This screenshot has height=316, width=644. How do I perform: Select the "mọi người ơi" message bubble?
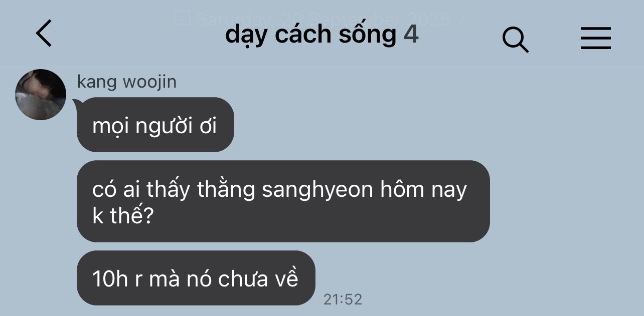155,125
